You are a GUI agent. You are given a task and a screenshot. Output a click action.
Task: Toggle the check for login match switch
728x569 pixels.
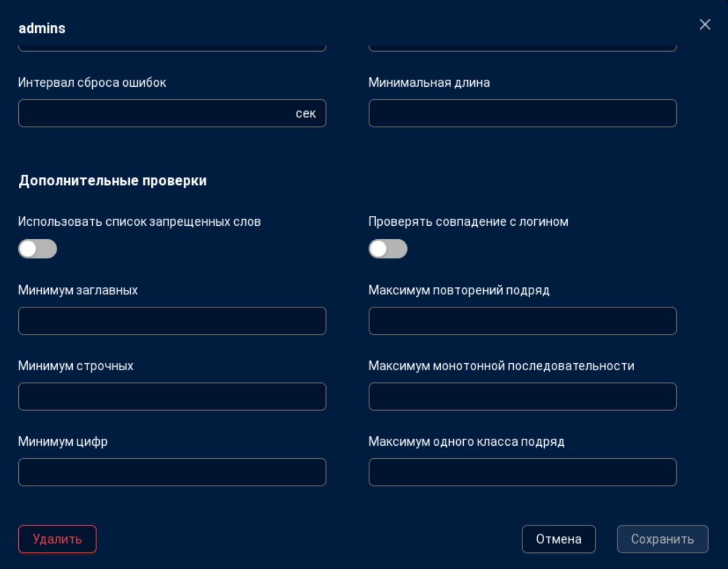coord(387,249)
